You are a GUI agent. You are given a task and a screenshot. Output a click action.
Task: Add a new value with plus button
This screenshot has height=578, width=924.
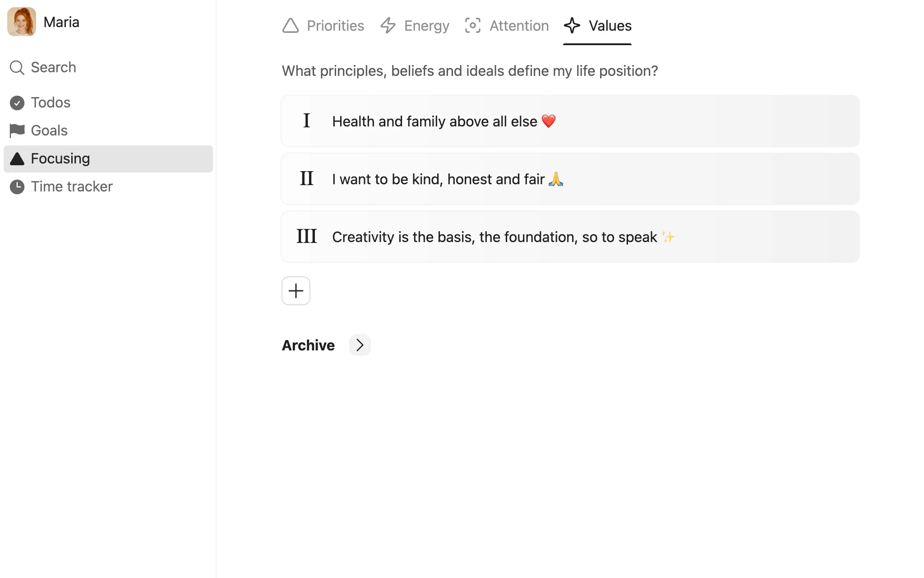click(x=296, y=291)
